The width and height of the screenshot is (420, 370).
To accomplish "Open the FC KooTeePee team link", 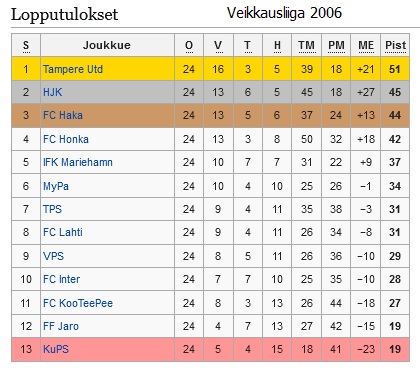I will tap(78, 303).
